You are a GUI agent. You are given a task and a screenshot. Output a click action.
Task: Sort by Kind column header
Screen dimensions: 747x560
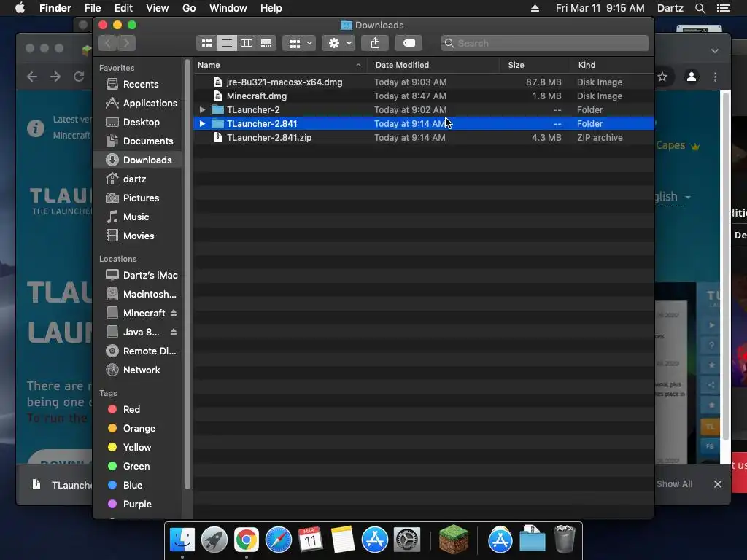(612, 65)
